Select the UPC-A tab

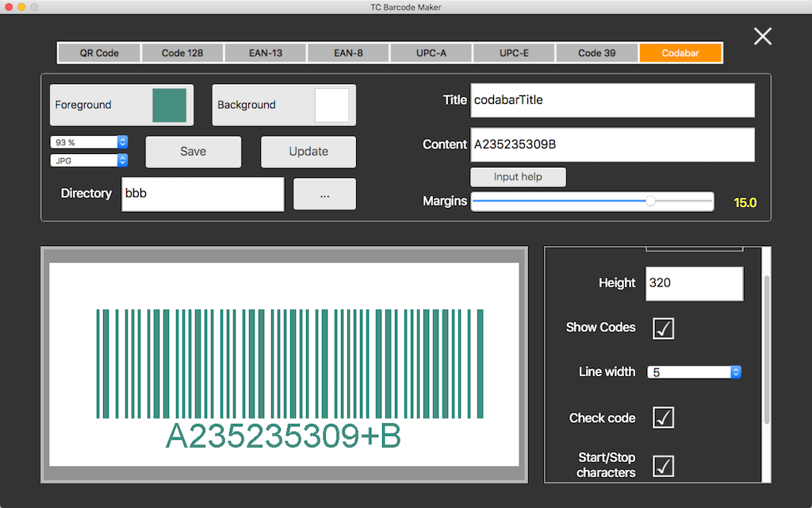[431, 53]
